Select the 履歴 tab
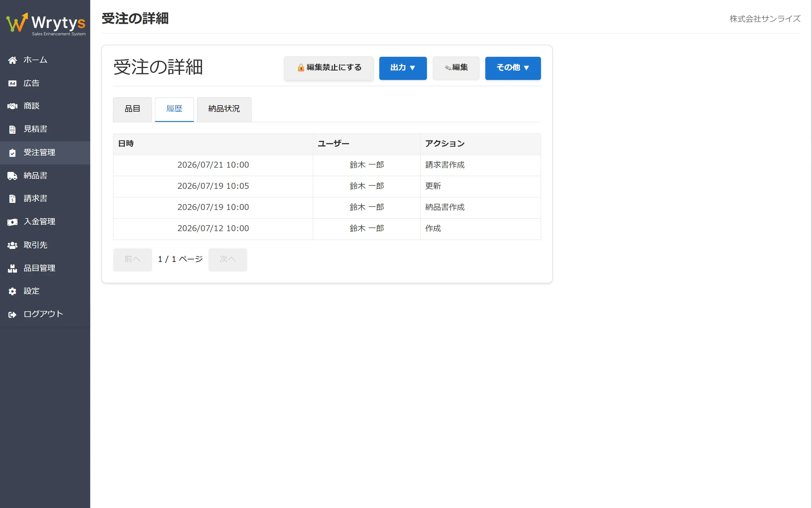This screenshot has height=508, width=812. [x=175, y=110]
